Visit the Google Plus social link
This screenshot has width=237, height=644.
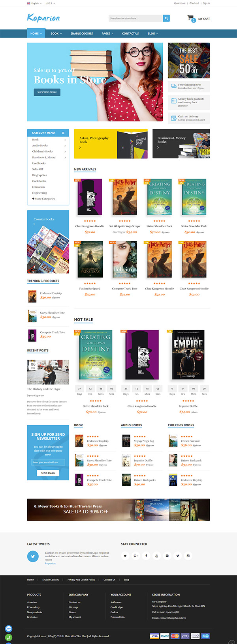tap(135, 556)
